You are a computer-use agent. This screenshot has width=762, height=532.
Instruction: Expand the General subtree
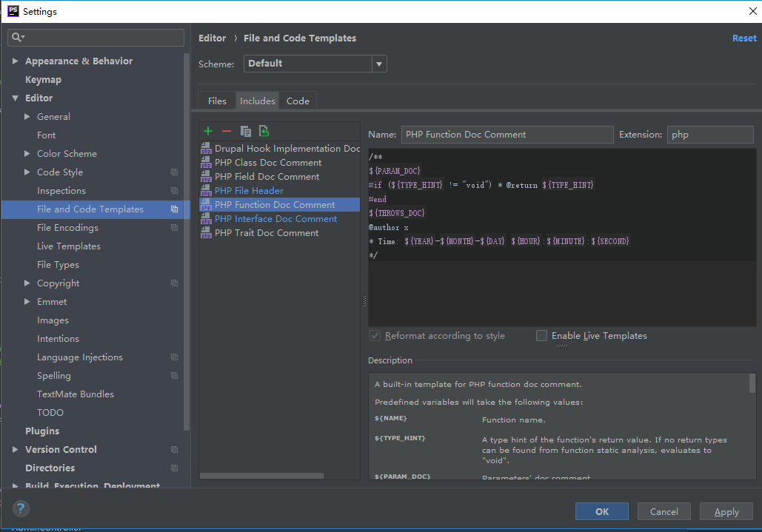(27, 116)
